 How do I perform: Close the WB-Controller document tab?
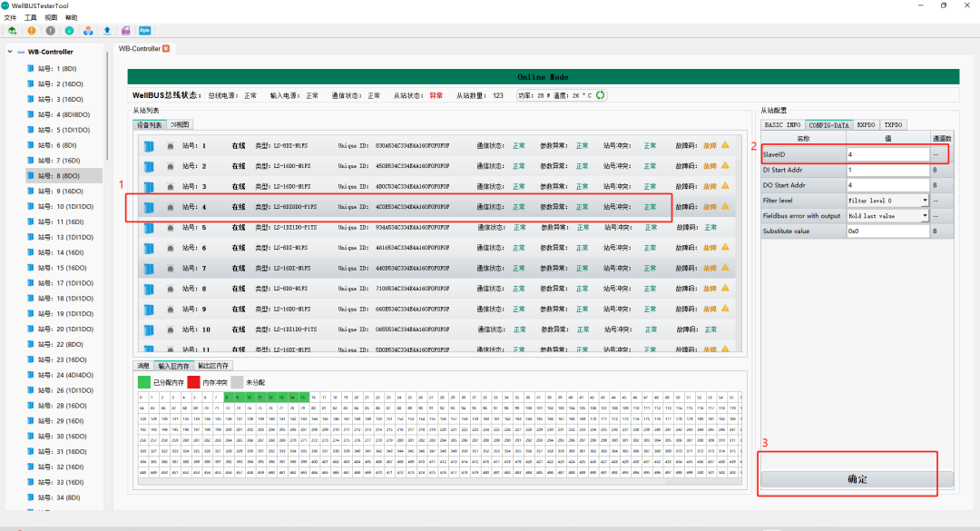click(x=166, y=48)
